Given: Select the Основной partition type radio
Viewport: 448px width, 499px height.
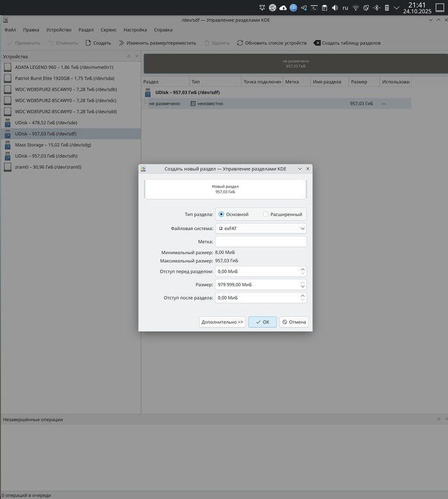Looking at the screenshot, I should coord(221,214).
